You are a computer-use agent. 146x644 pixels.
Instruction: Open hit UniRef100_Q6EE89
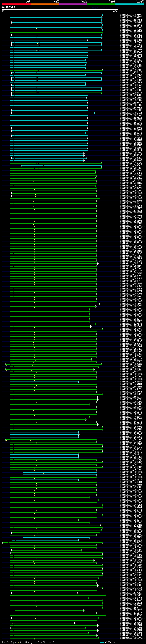131,382
